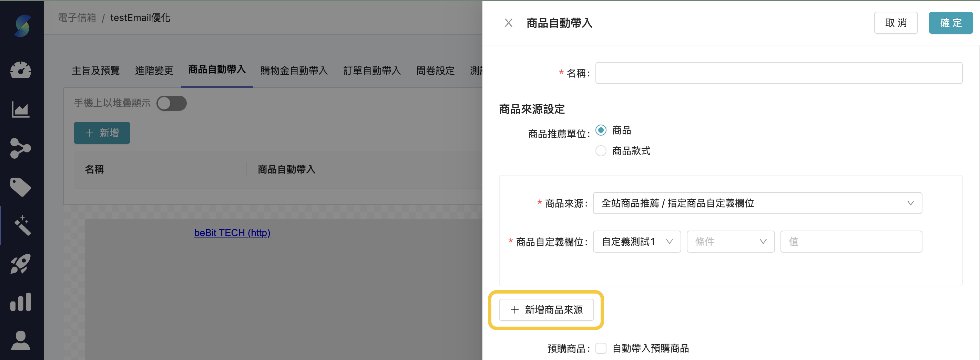Viewport: 980px width, 360px height.
Task: Toggle 手機上以堆疊顯示 switch
Action: click(x=172, y=103)
